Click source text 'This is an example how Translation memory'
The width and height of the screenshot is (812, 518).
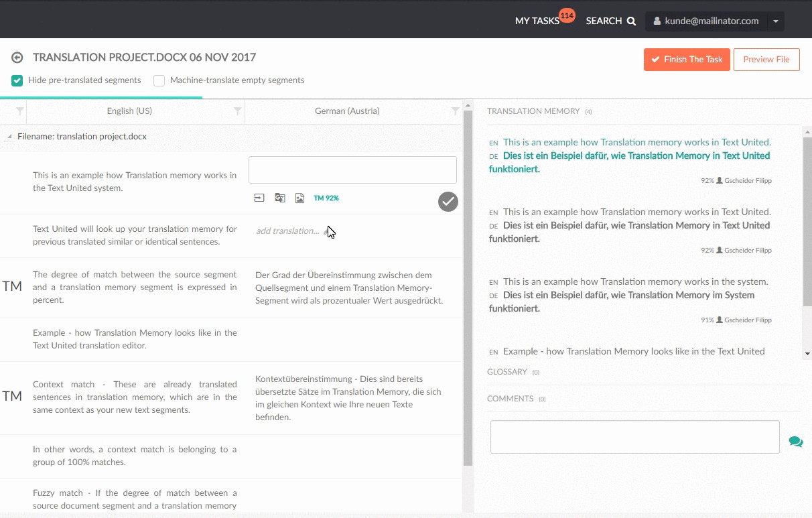click(135, 182)
